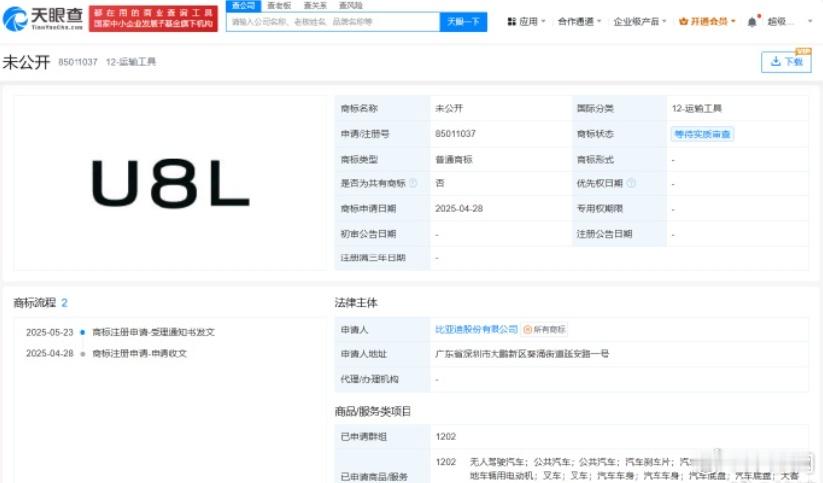Focus the company name search field
This screenshot has height=483, width=823.
click(x=333, y=22)
